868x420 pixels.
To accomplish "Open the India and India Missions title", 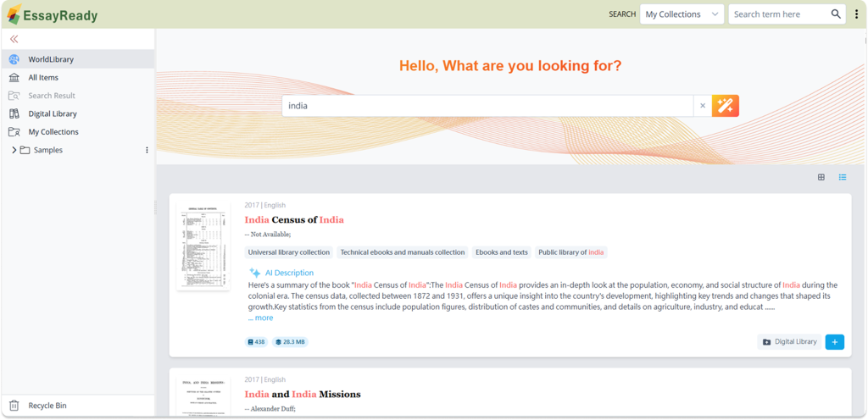I will tap(303, 395).
